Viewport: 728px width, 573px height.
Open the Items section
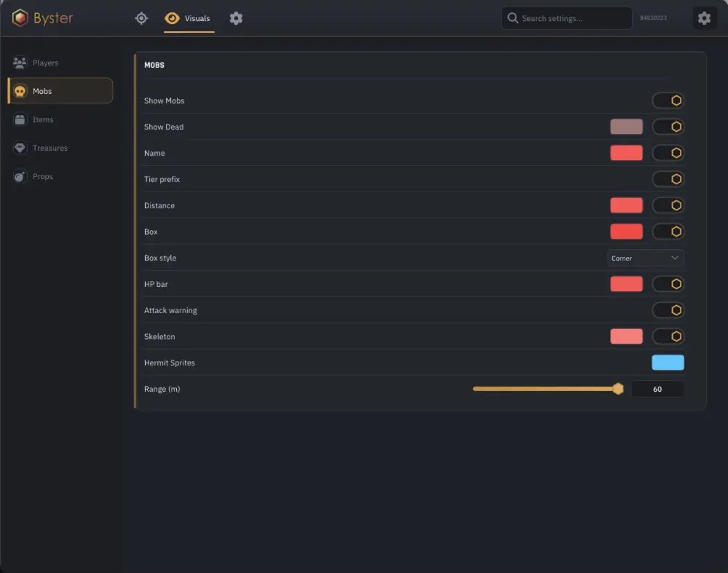(60, 119)
